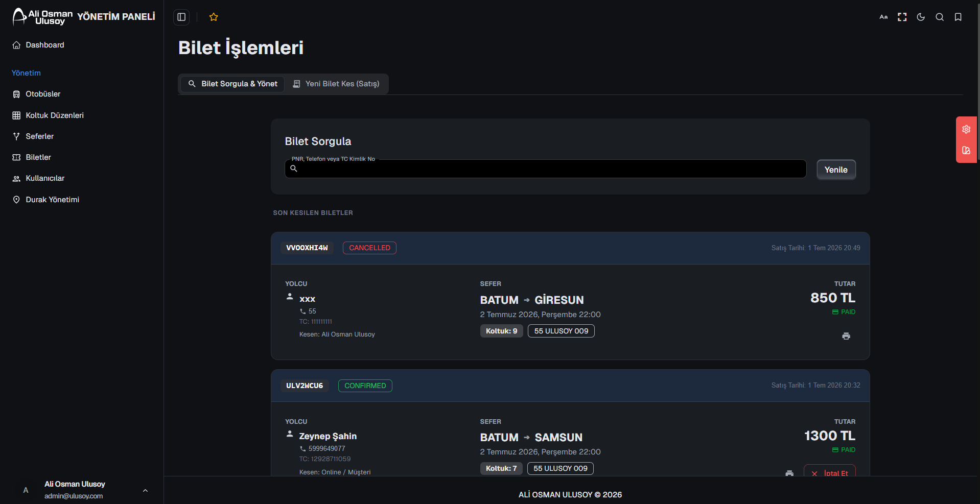Click the red floating button below the gear
The image size is (980, 504).
click(x=966, y=150)
